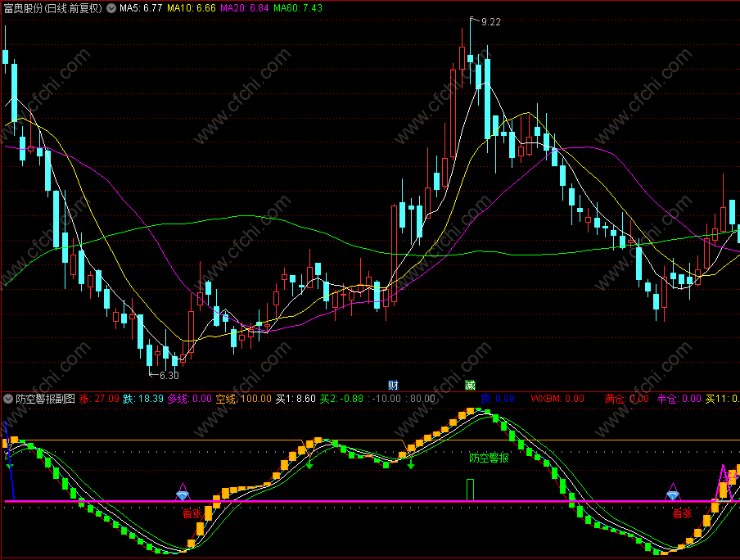Viewport: 740px width, 560px height.
Task: Click the 涨: 27.09 value
Action: pyautogui.click(x=99, y=399)
